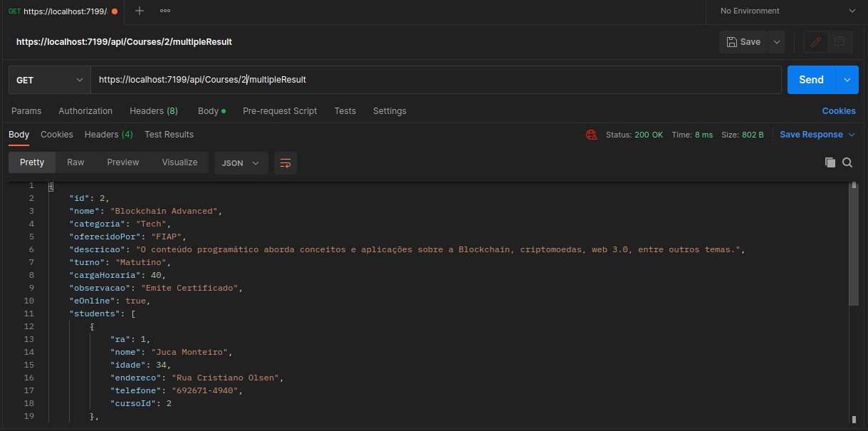Screen dimensions: 868x431
Task: Switch to the Params tab
Action: (x=26, y=111)
